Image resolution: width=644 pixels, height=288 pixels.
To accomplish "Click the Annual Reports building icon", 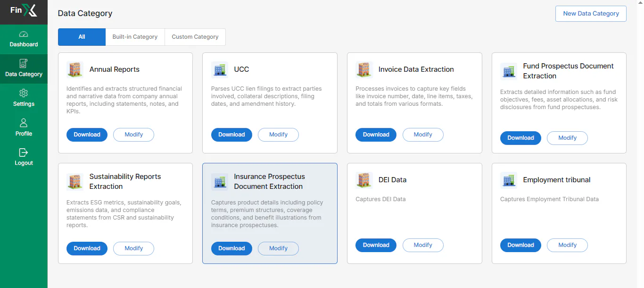I will pos(75,69).
